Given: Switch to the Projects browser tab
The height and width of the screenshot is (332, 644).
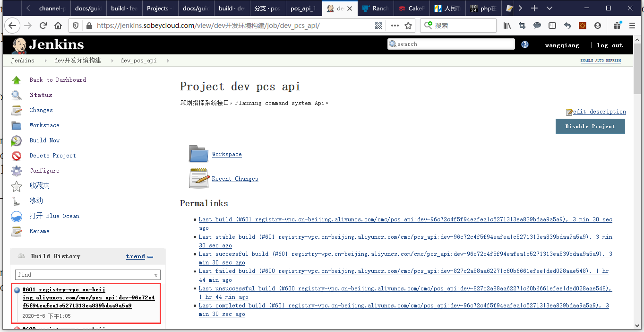Looking at the screenshot, I should pos(160,8).
